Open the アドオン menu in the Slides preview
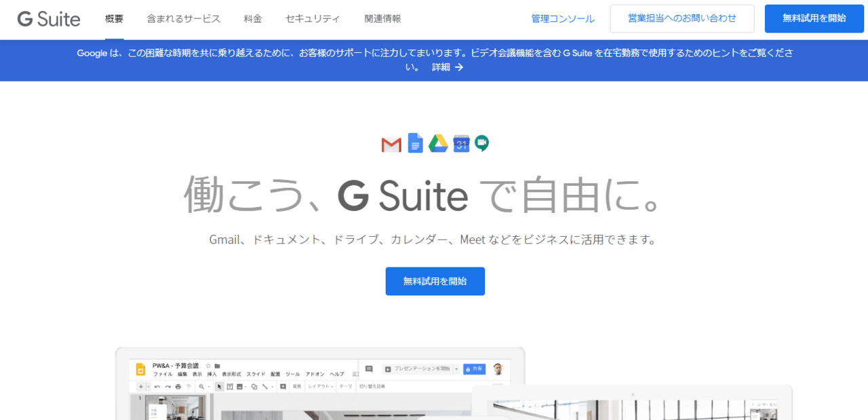Viewport: 868px width, 420px height. click(315, 374)
